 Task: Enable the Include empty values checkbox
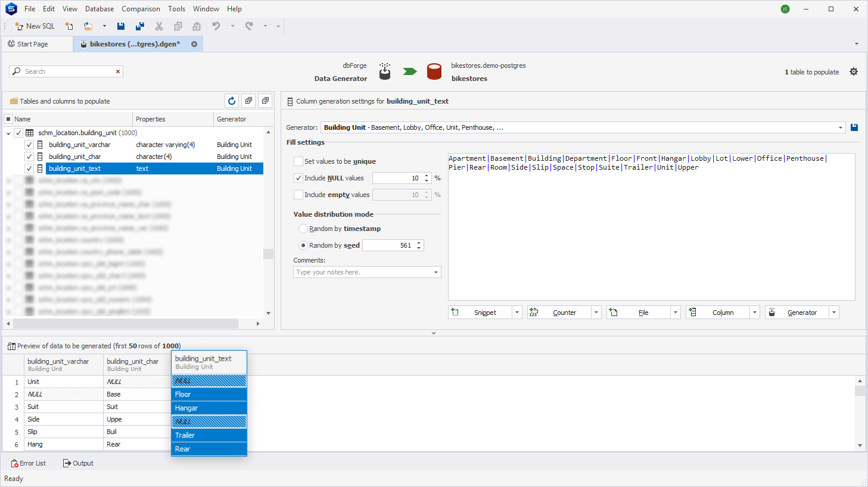[298, 195]
